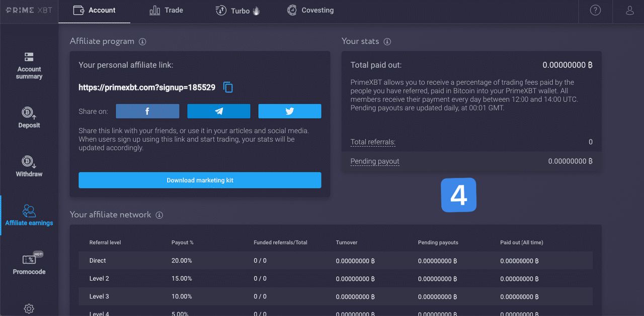
Task: Click the 20.00% payout value
Action: point(182,261)
